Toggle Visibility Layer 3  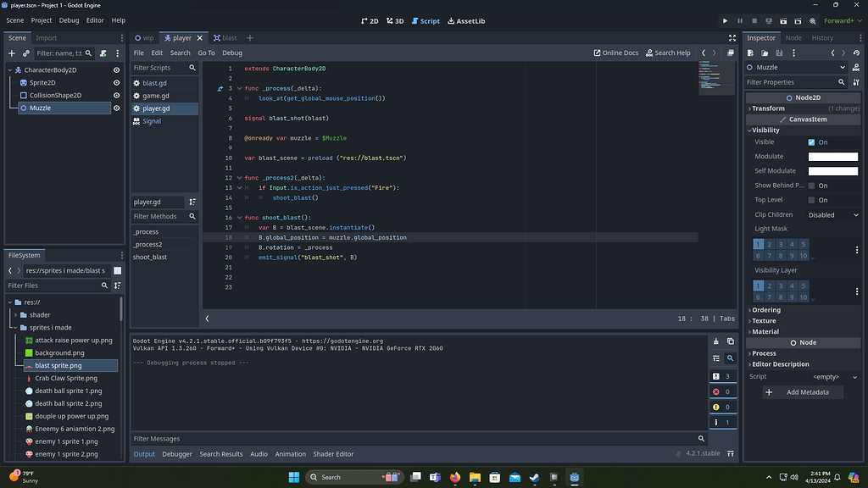tap(781, 286)
